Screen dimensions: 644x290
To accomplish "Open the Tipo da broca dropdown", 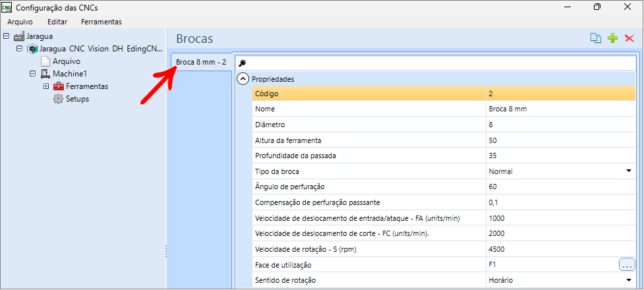I will point(629,171).
